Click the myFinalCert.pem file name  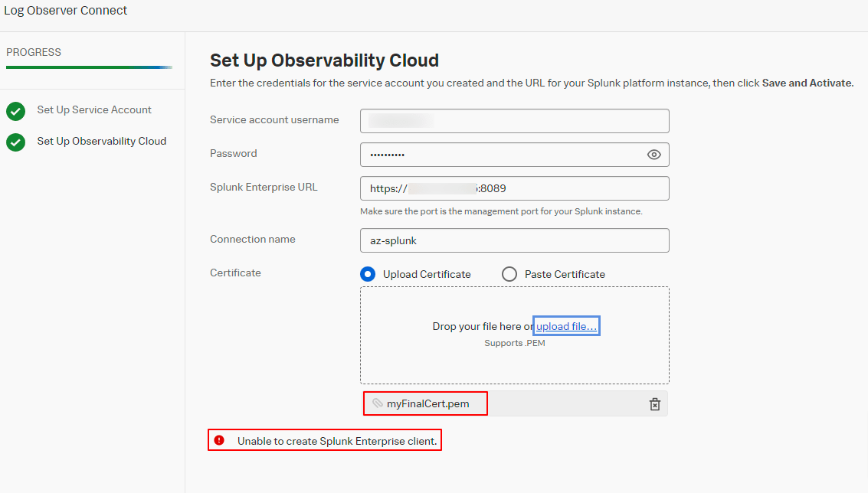pyautogui.click(x=428, y=403)
